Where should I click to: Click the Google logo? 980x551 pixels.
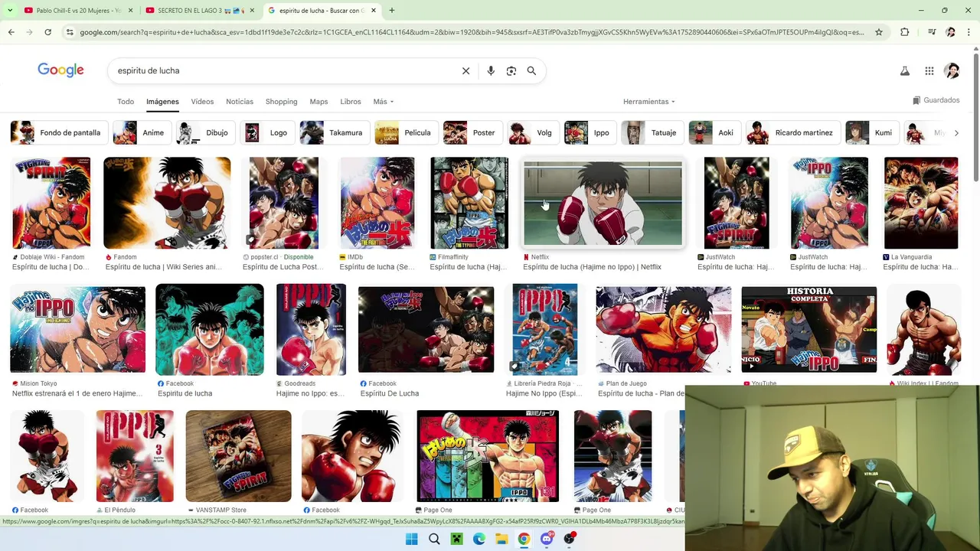click(60, 70)
